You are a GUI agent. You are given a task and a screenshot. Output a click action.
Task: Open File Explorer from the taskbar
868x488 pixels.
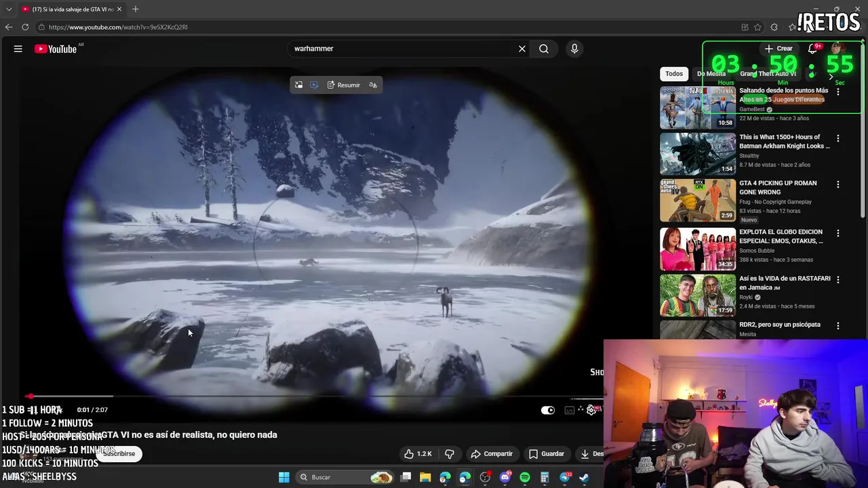point(425,477)
